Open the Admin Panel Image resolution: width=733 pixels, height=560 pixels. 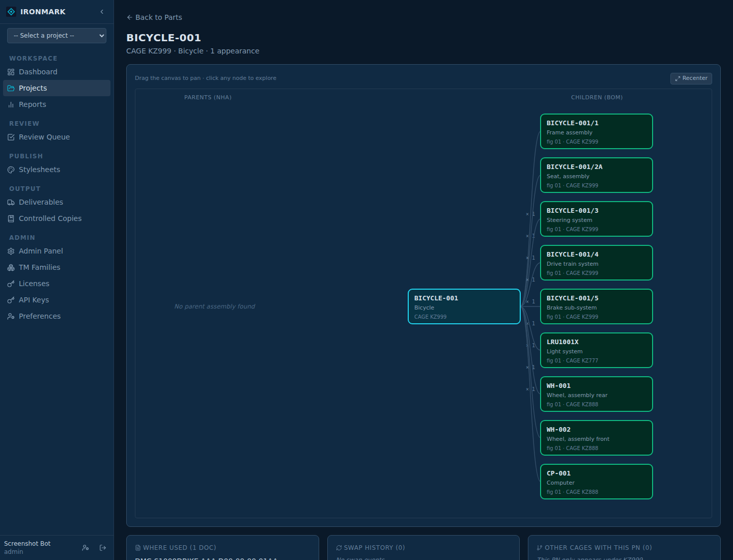point(57,251)
